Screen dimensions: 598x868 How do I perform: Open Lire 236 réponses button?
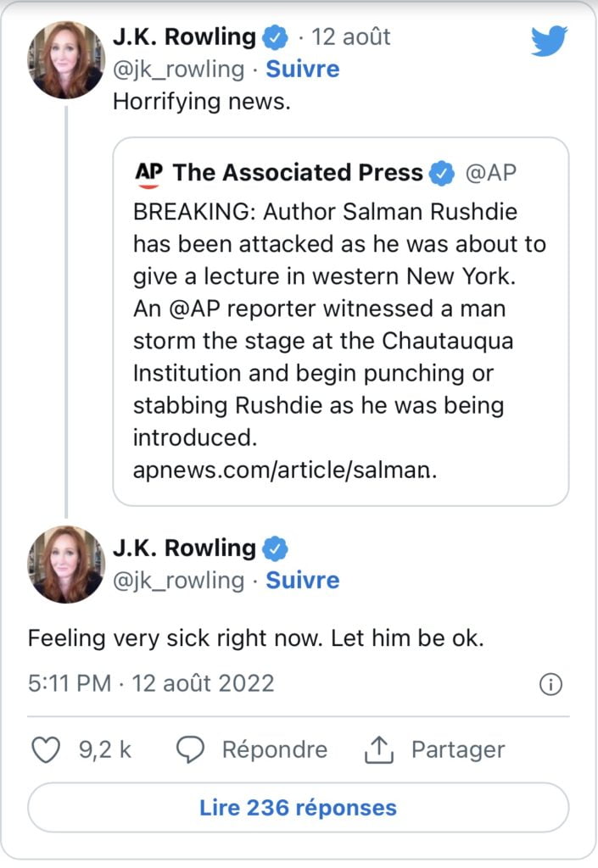[298, 807]
